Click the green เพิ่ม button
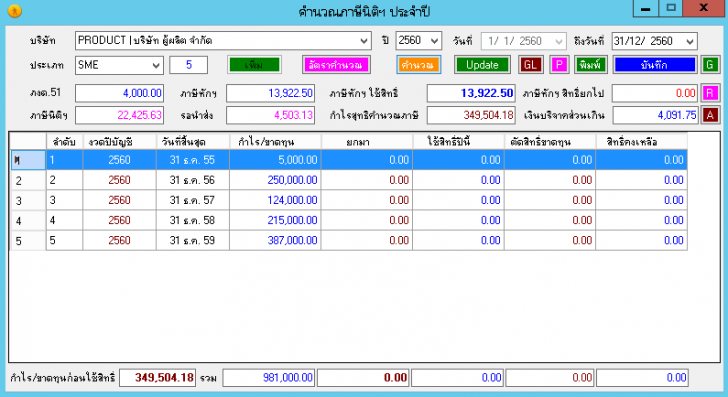728x397 pixels. 254,65
